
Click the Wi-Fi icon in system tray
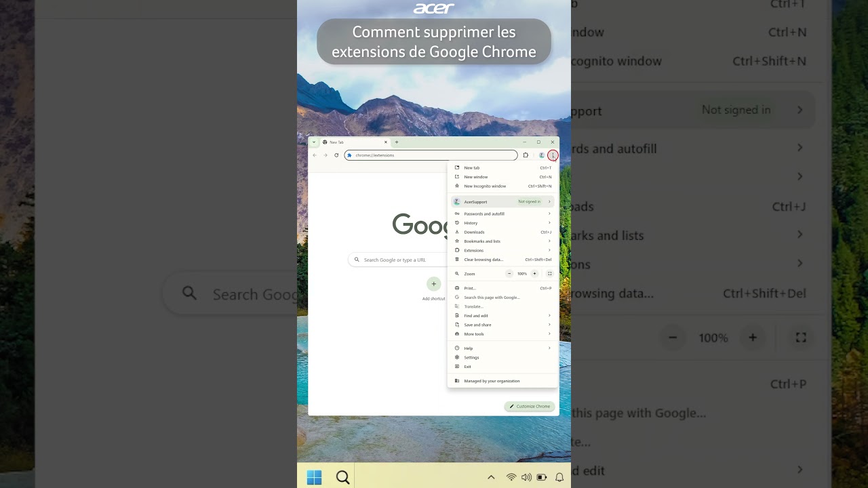511,476
